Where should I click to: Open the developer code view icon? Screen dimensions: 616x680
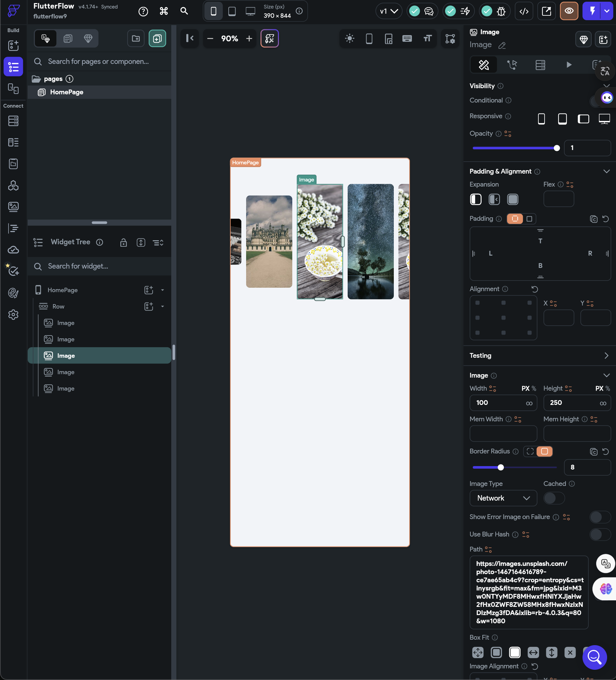(x=524, y=11)
